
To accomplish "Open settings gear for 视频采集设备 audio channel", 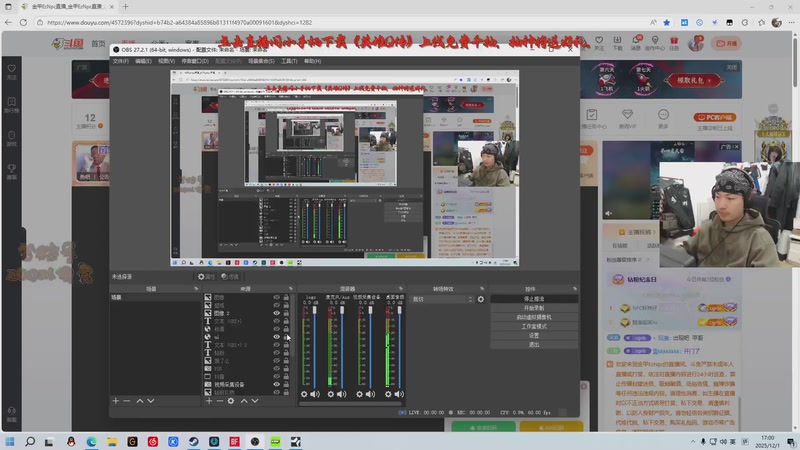I will 359,394.
